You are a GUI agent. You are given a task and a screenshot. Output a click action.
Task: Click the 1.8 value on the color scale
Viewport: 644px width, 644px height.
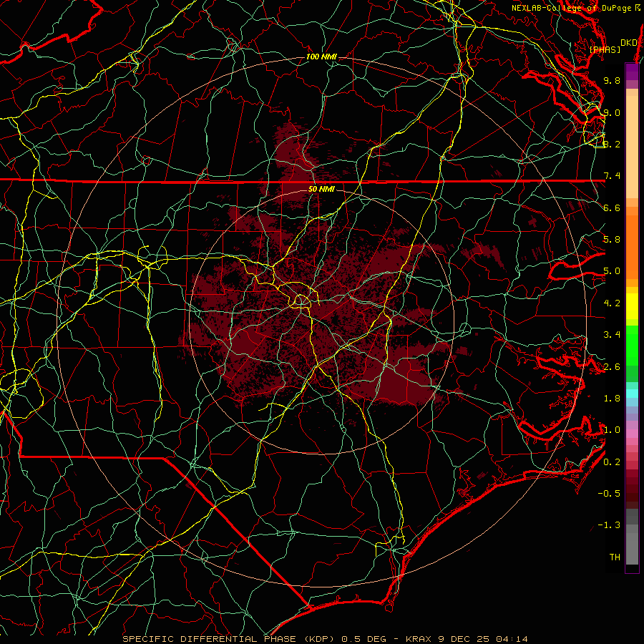click(612, 399)
